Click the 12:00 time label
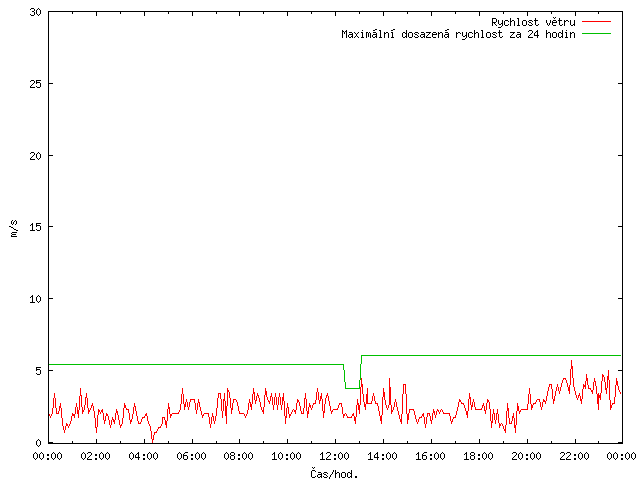 [x=335, y=456]
